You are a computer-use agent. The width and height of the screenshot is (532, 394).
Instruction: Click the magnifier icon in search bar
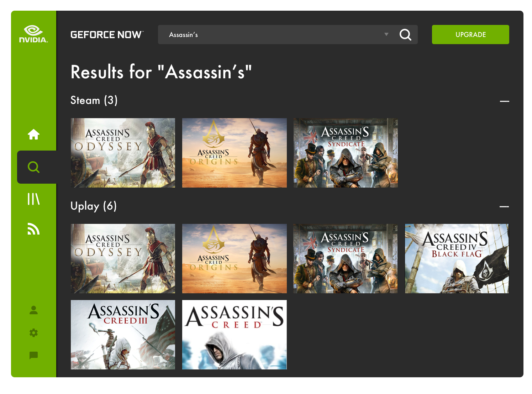tap(405, 35)
